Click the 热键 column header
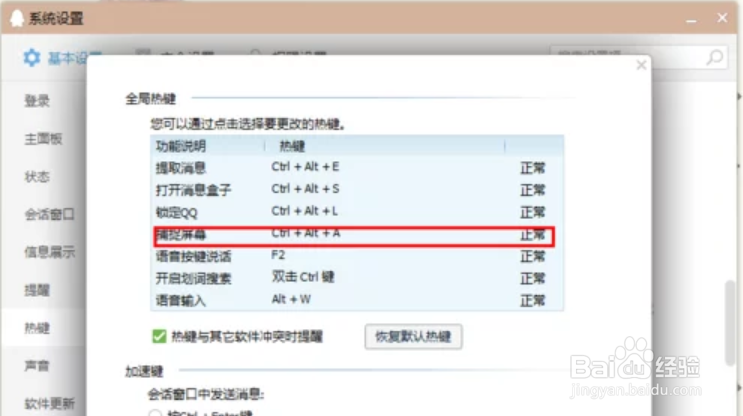This screenshot has width=743, height=416. click(292, 146)
